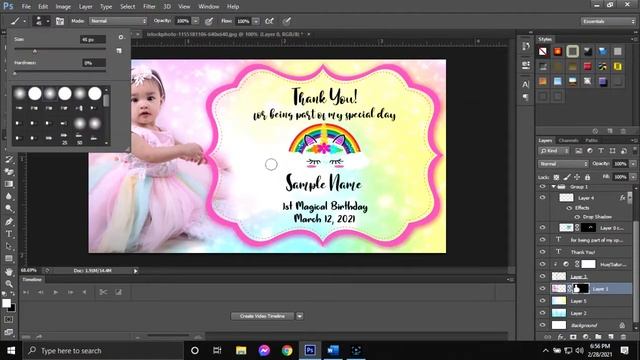Select the Hand tool

(9, 271)
